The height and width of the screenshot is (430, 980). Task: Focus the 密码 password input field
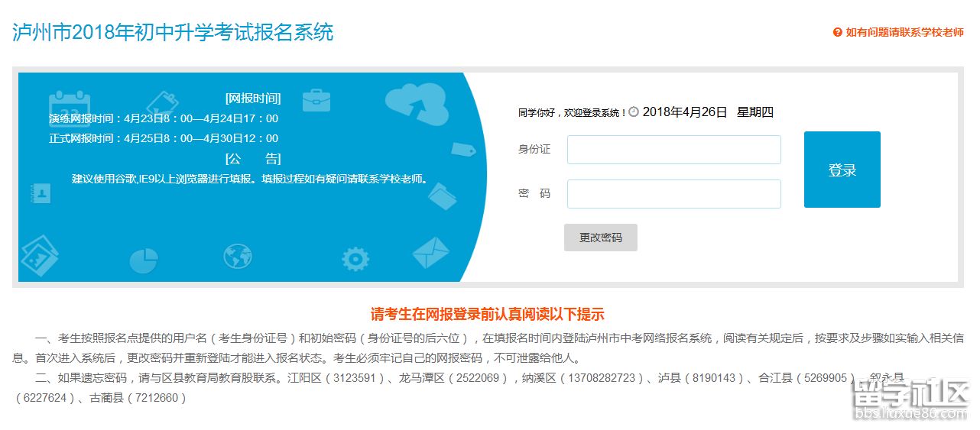[673, 194]
